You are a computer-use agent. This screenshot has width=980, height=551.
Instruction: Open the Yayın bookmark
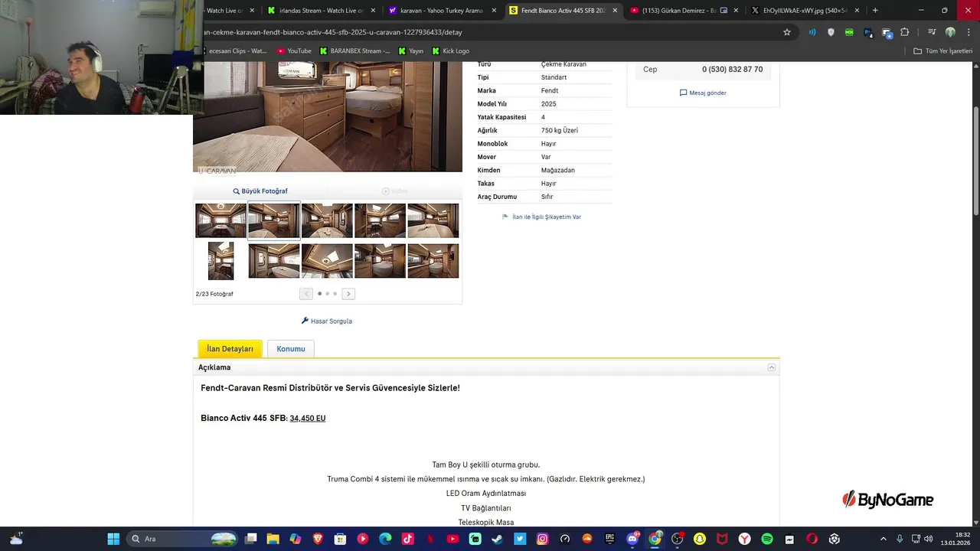click(410, 51)
